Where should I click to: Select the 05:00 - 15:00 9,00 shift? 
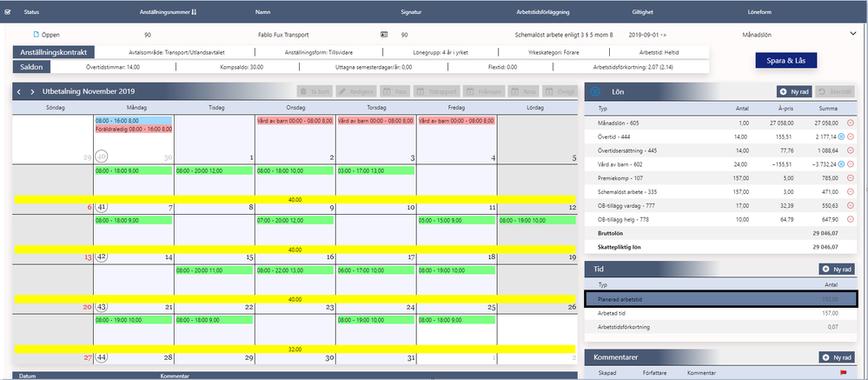(456, 220)
